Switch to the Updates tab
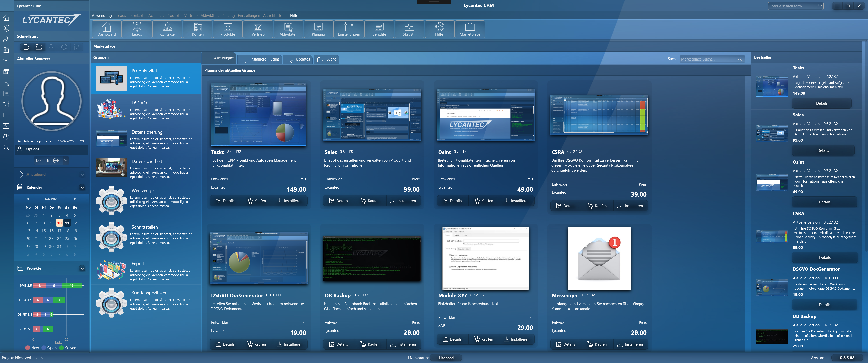This screenshot has width=868, height=363. [x=298, y=59]
